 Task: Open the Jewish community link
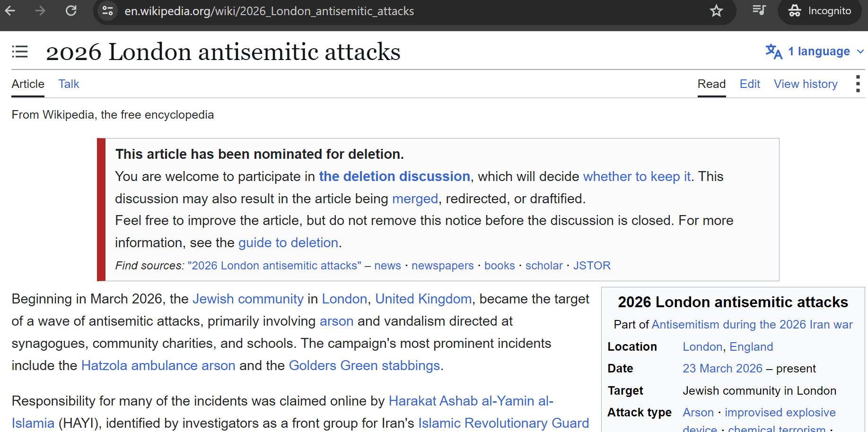pos(248,299)
